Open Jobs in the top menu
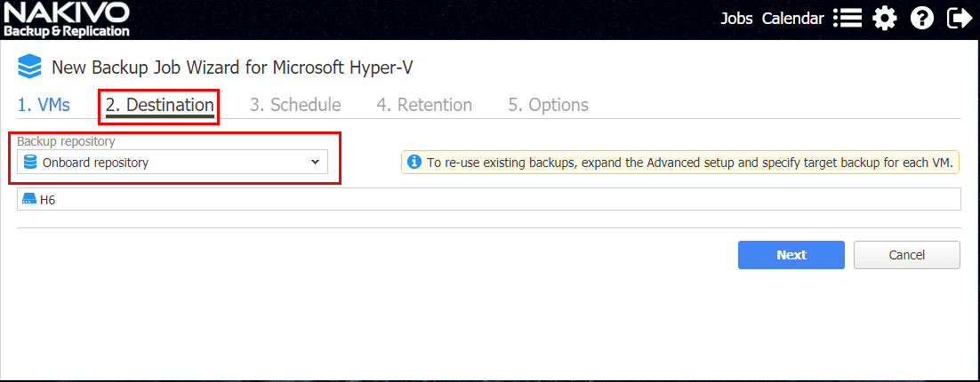Viewport: 980px width, 382px height. pyautogui.click(x=736, y=19)
